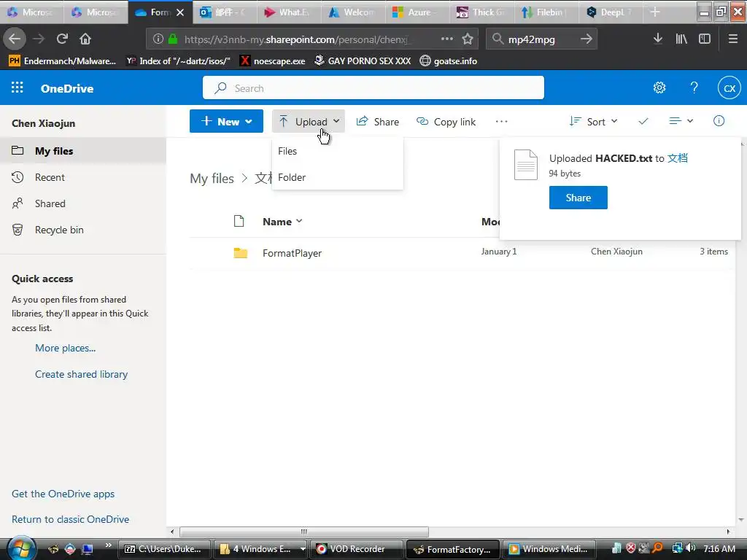Open Shared in the sidebar
747x560 pixels.
[83, 203]
